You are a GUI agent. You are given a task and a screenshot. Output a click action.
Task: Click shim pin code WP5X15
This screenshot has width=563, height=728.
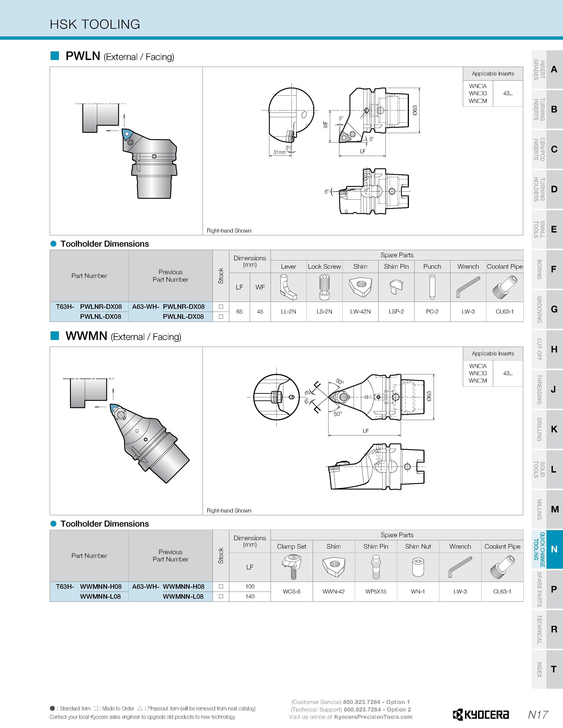(376, 592)
